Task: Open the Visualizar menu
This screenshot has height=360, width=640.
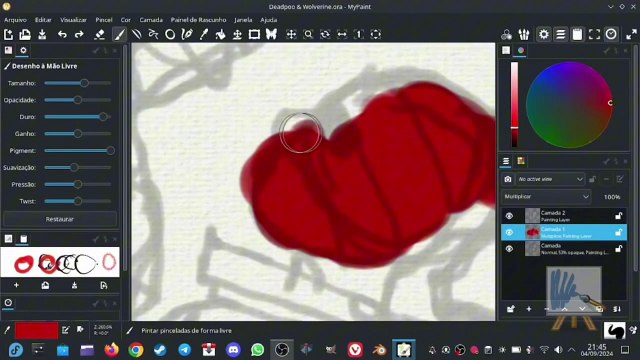Action: pyautogui.click(x=73, y=20)
